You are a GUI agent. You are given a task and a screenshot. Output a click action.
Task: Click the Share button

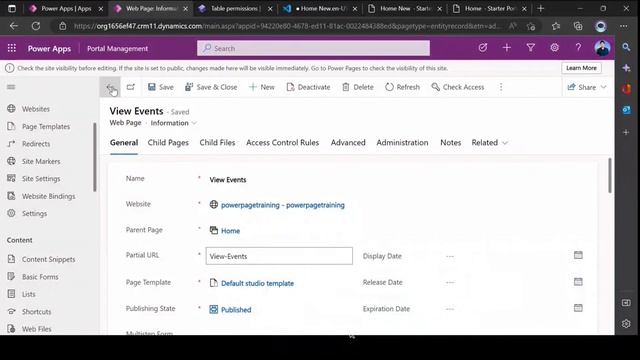click(582, 87)
